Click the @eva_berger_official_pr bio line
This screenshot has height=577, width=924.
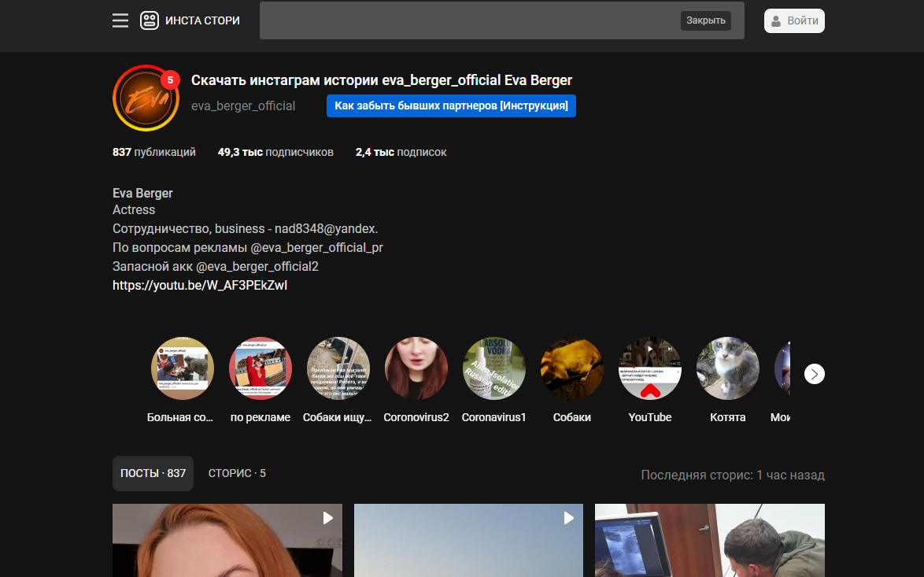pos(247,247)
